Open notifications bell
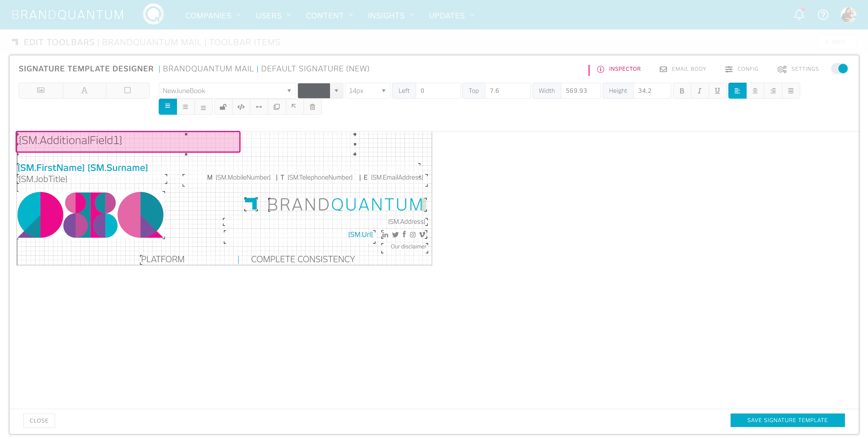Viewport: 868px width, 439px height. [799, 15]
